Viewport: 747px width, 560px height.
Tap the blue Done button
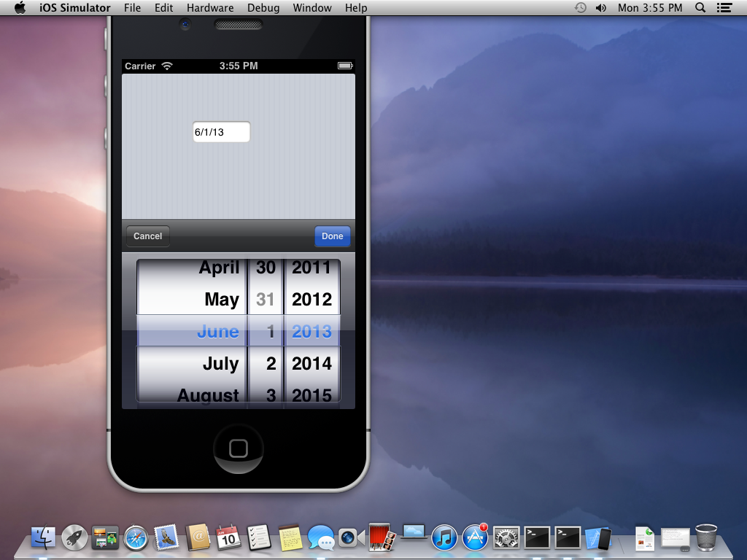coord(332,236)
